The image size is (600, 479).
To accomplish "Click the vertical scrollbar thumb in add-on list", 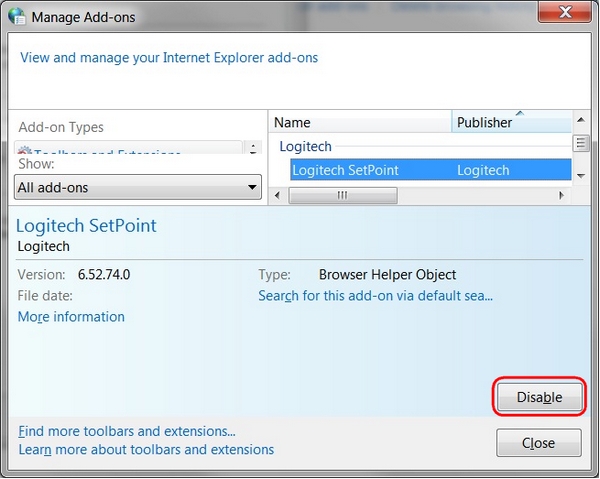I will 580,143.
